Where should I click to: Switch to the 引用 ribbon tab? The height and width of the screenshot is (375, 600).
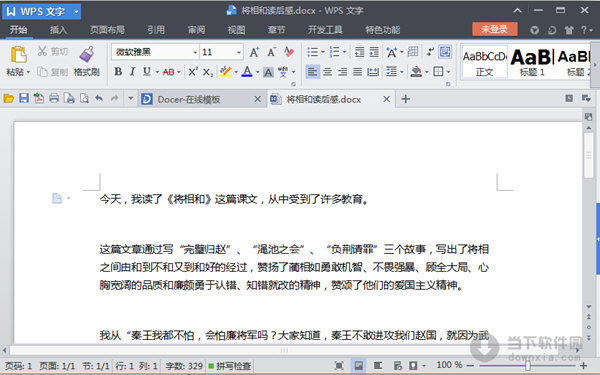click(156, 30)
